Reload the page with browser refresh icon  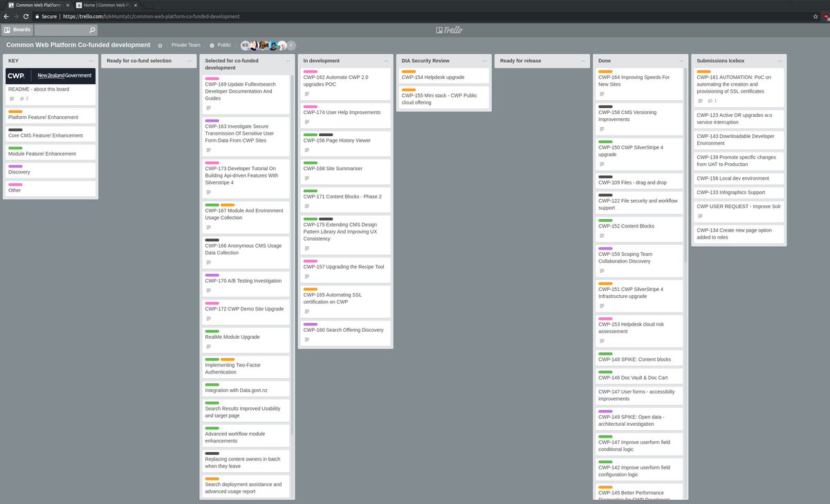(26, 16)
